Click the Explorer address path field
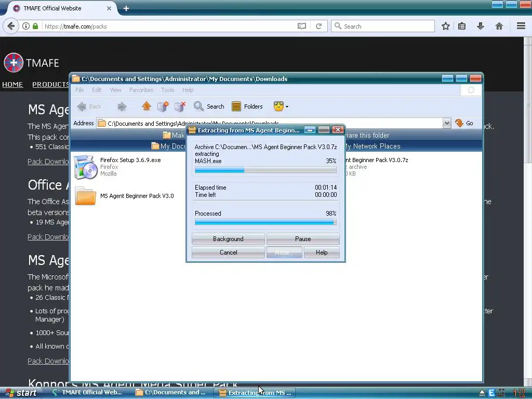532x399 pixels. click(x=270, y=123)
